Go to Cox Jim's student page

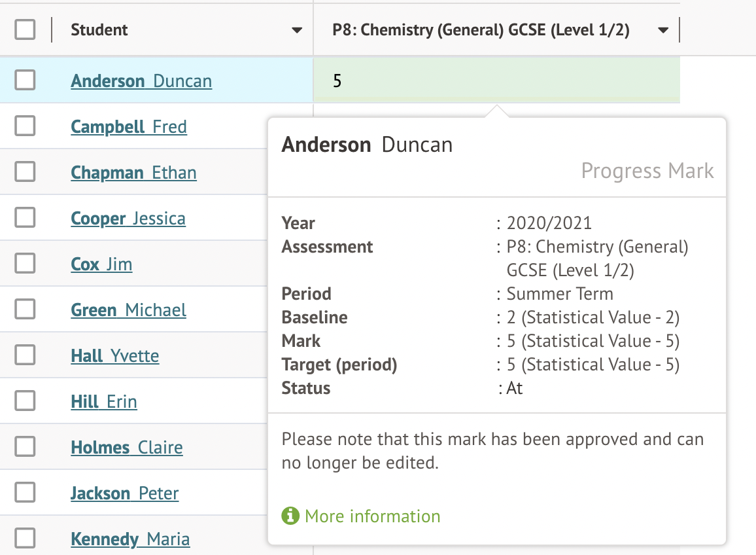(x=101, y=264)
